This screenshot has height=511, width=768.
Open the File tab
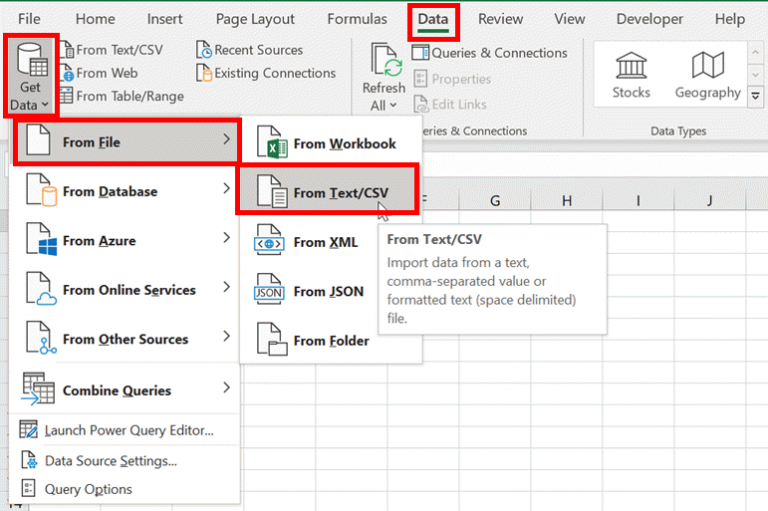click(x=29, y=19)
